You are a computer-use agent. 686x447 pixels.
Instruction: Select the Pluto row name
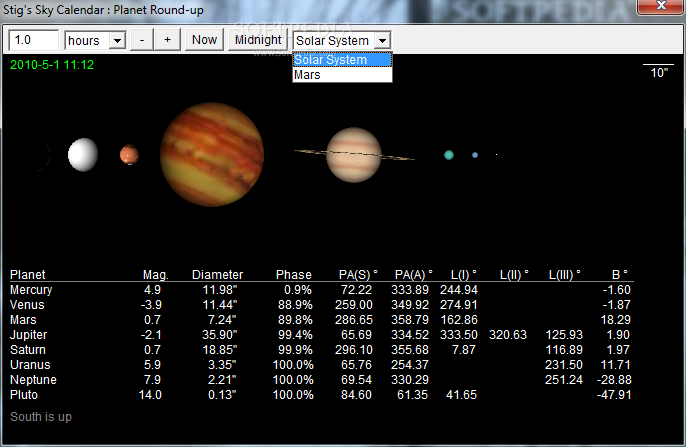click(24, 395)
